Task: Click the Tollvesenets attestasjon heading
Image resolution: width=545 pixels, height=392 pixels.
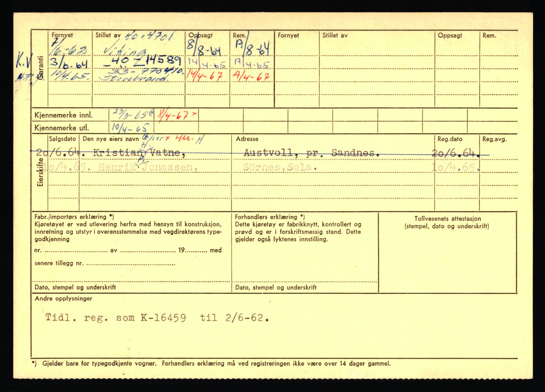Action: (448, 219)
